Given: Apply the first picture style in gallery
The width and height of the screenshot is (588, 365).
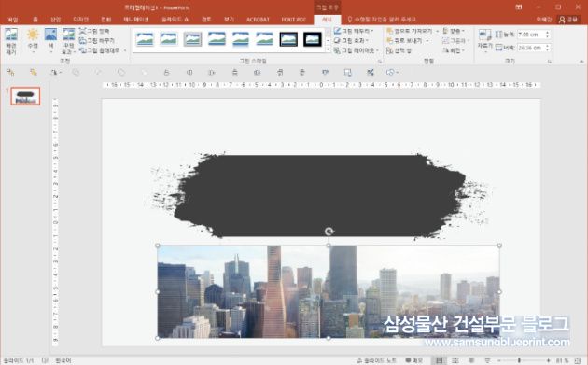Looking at the screenshot, I should [145, 38].
